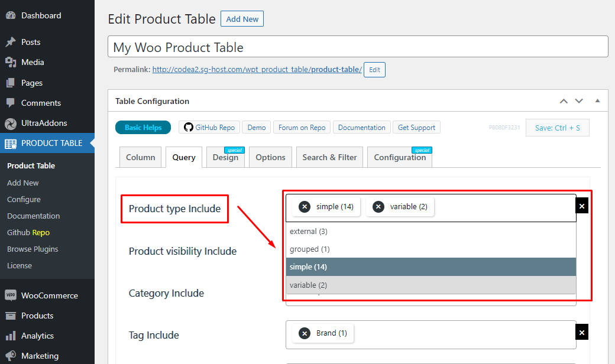
Task: Click the Comments bubble icon
Action: click(x=10, y=103)
